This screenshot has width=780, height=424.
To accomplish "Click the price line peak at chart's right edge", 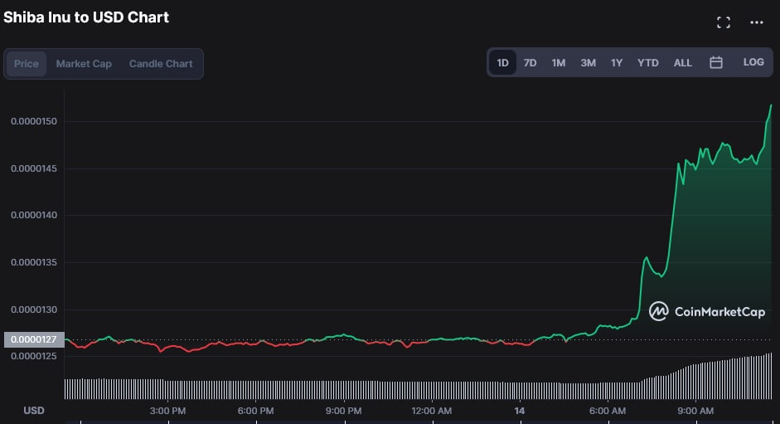I will pos(771,106).
